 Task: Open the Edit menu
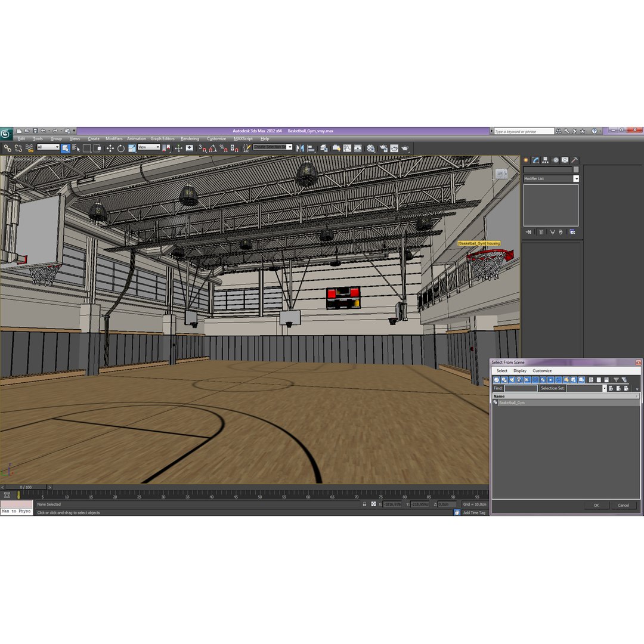(x=21, y=139)
